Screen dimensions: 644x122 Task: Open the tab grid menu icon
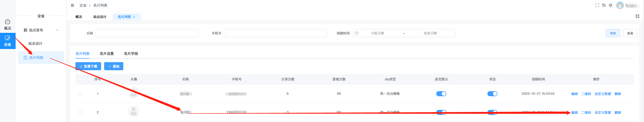point(637,16)
